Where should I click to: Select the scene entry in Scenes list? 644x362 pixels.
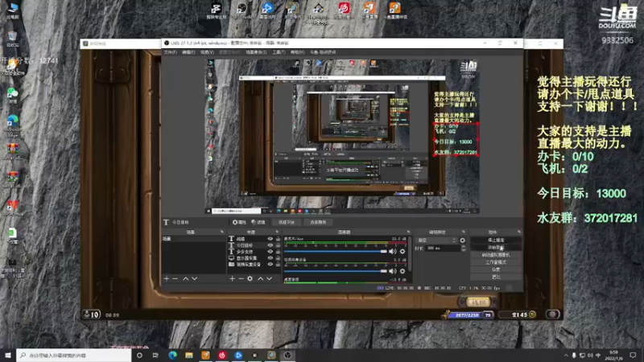193,238
